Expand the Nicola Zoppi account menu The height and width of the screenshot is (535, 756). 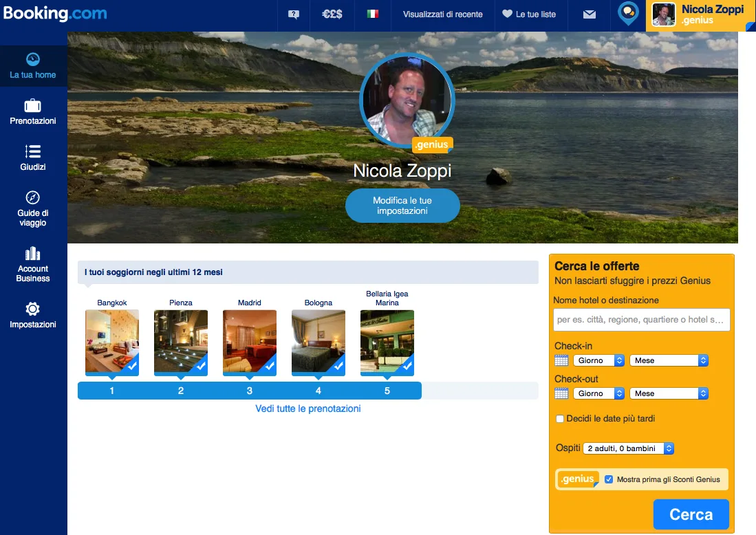[x=700, y=15]
